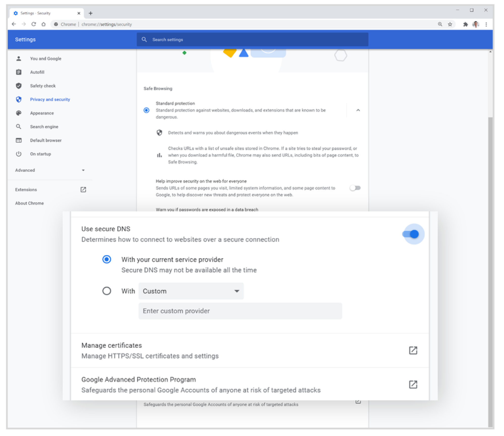Screen dimensions: 504x436
Task: Click the Privacy and security shield icon
Action: click(x=19, y=99)
